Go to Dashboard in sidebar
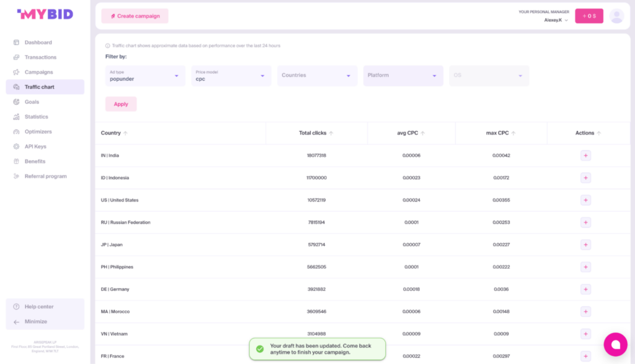This screenshot has width=635, height=364. [45, 43]
